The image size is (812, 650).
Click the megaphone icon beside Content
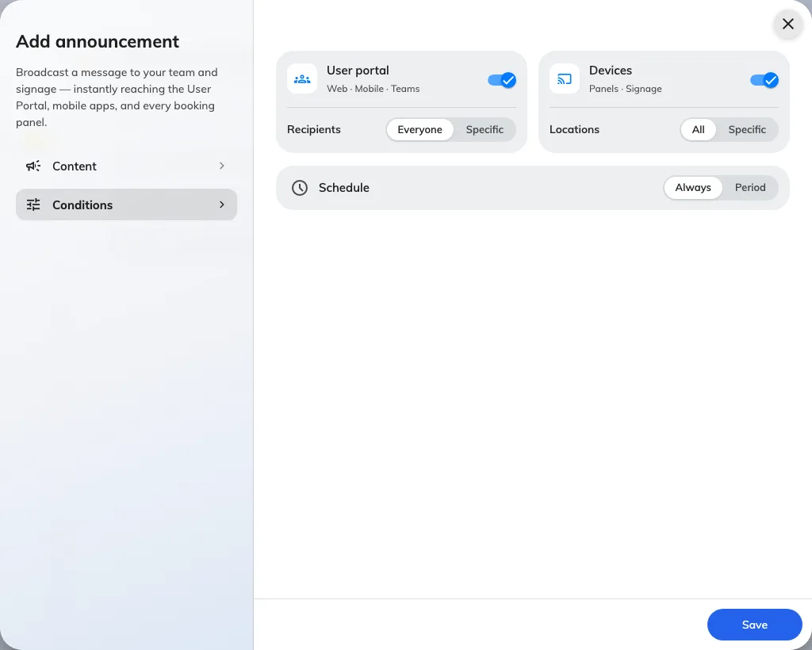point(33,166)
